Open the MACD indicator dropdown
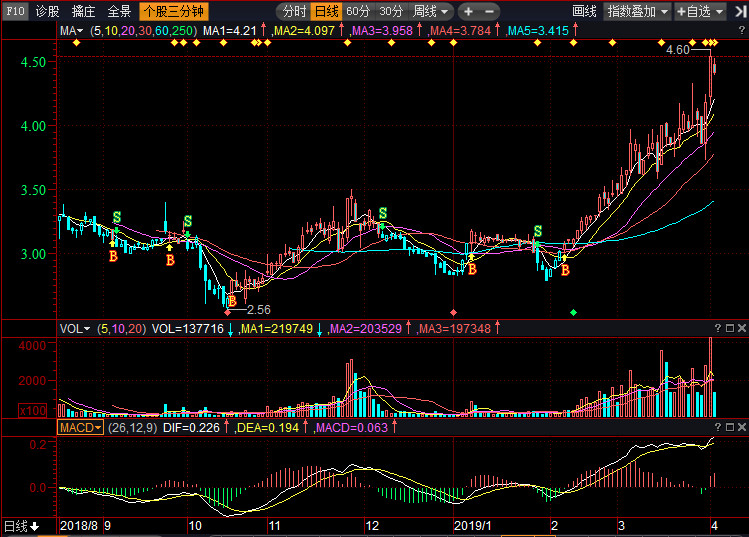749x537 pixels. coord(81,428)
